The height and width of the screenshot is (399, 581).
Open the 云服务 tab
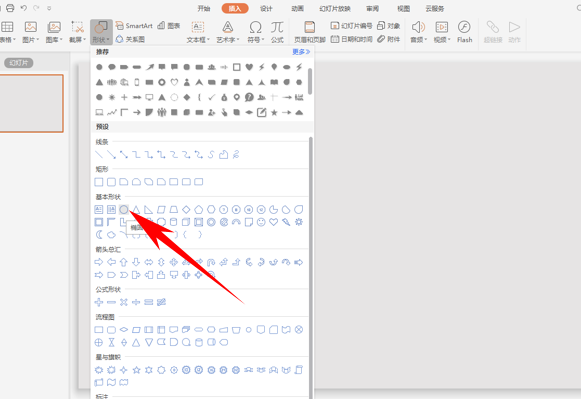435,9
